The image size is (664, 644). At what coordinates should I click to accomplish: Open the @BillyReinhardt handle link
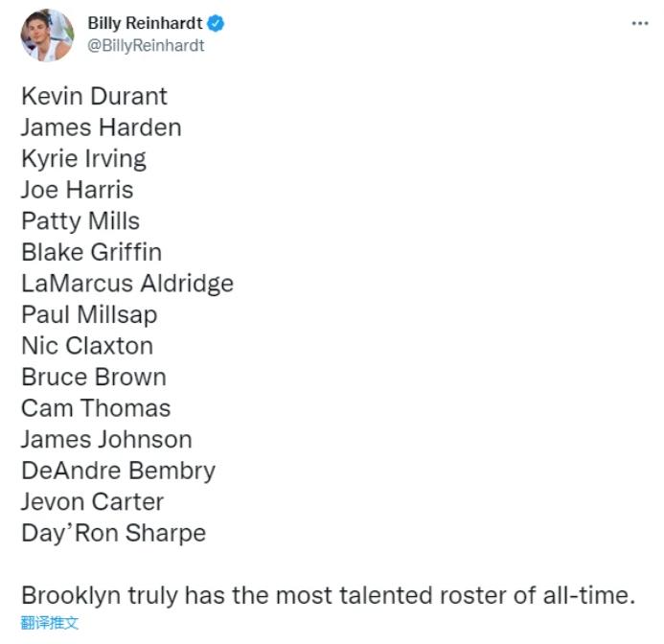146,46
